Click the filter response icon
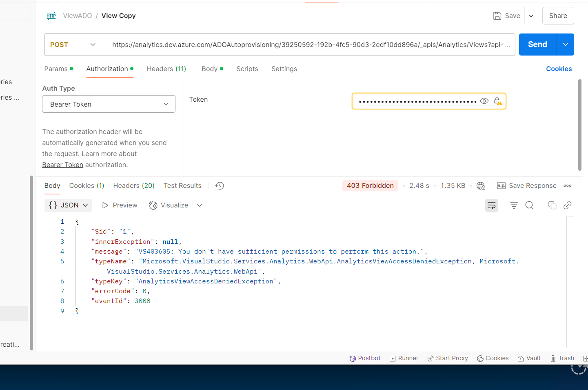The image size is (588, 390). (x=514, y=205)
